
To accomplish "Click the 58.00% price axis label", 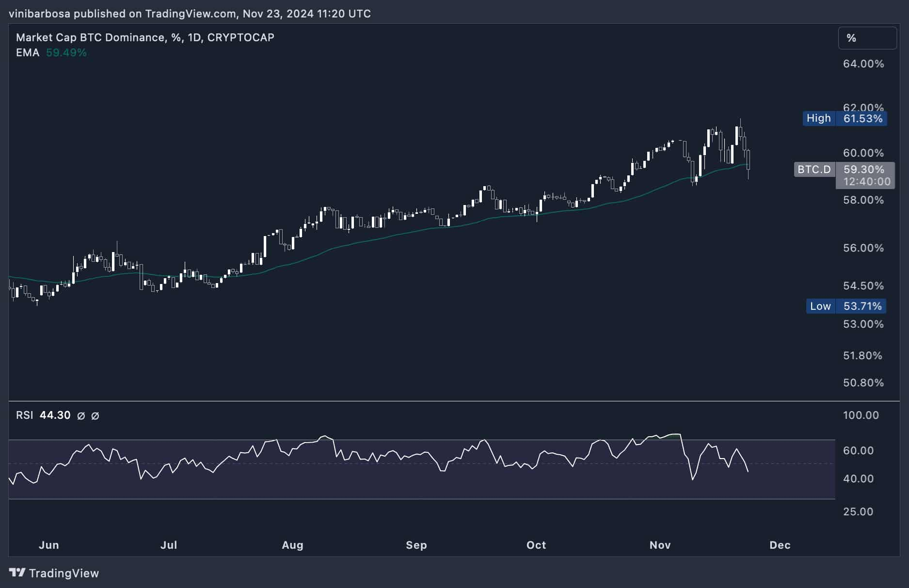I will [863, 200].
